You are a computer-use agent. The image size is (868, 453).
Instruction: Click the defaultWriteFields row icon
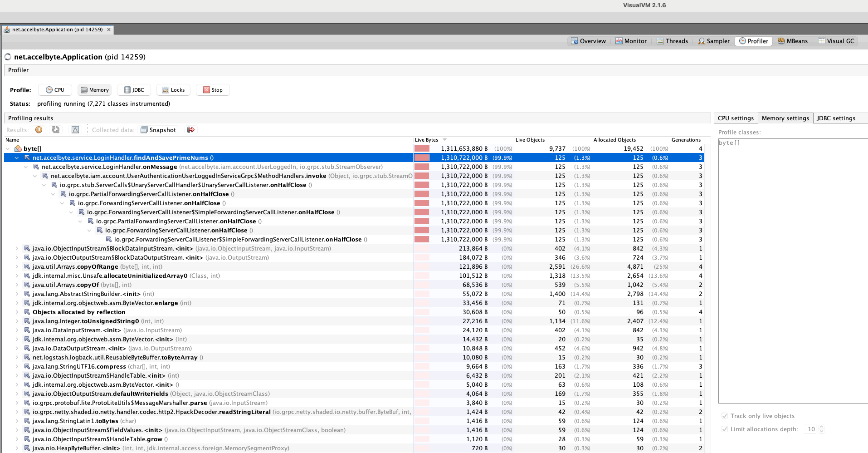tap(27, 394)
